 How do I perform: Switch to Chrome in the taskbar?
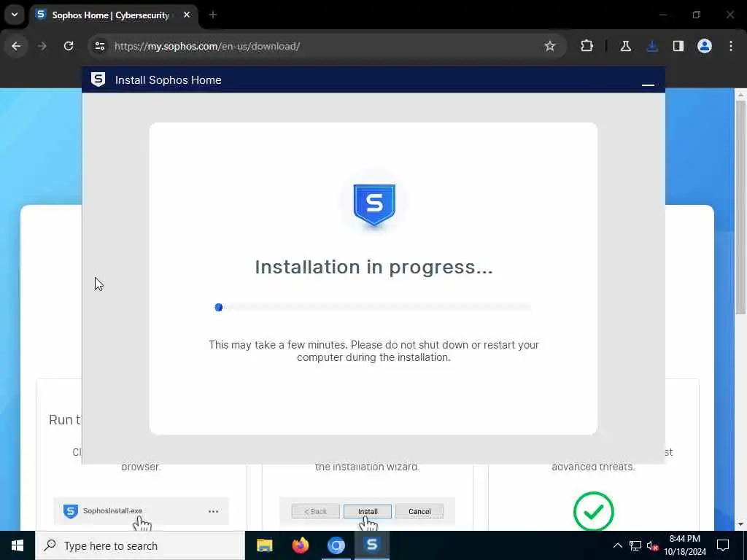(x=336, y=545)
